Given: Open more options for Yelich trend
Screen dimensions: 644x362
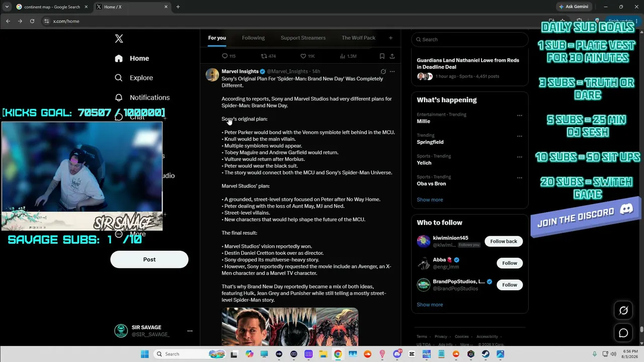Looking at the screenshot, I should pos(520,157).
